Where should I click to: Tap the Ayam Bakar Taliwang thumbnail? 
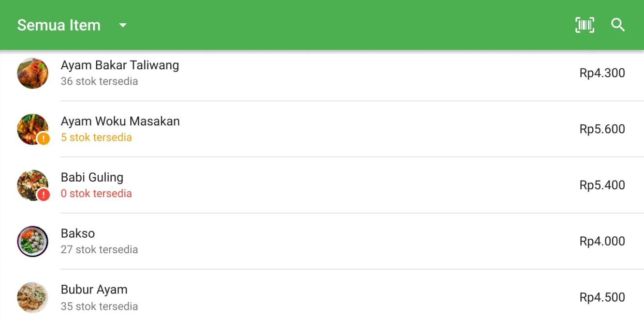[32, 73]
